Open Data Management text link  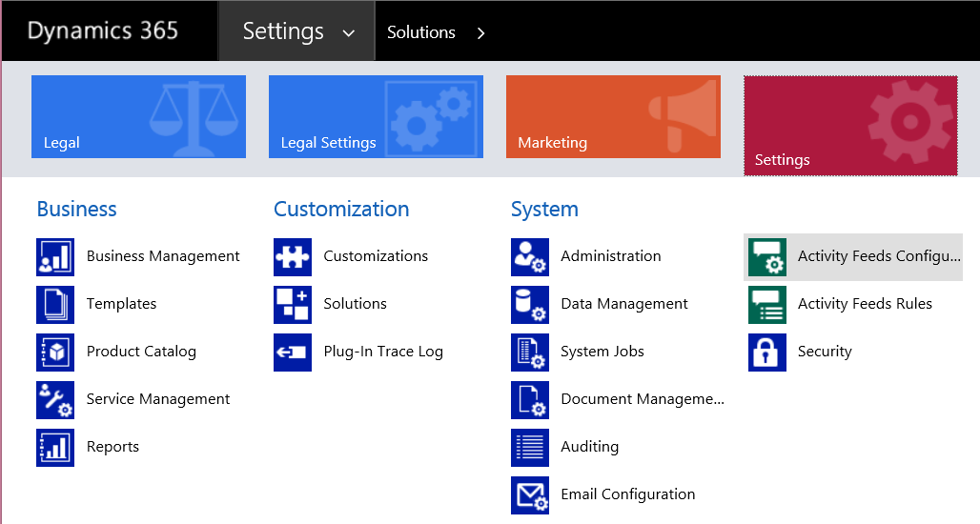tap(624, 304)
